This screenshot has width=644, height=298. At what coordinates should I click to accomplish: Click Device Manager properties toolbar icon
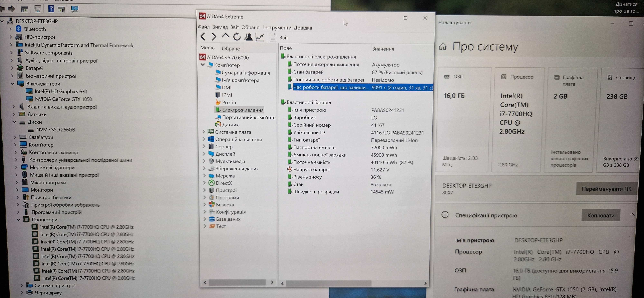tap(38, 9)
